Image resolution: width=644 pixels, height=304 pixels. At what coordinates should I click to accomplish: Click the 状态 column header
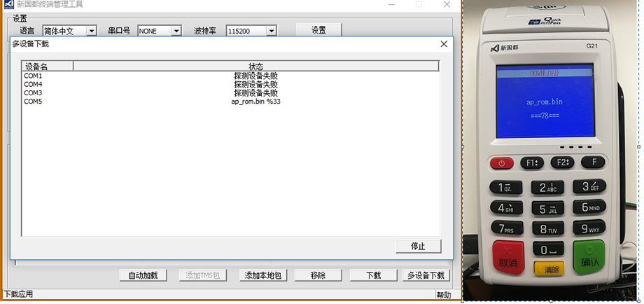click(x=255, y=67)
